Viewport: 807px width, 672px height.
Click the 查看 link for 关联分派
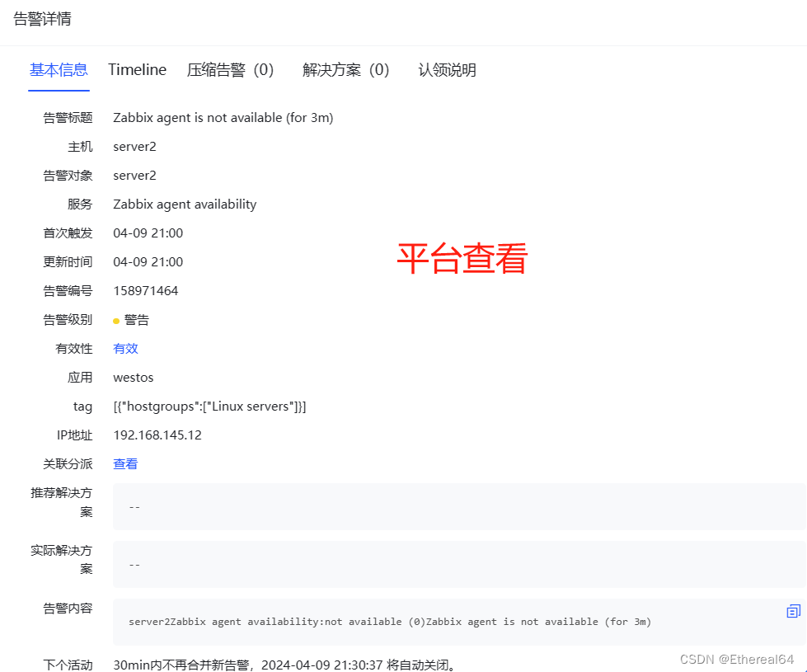coord(125,464)
